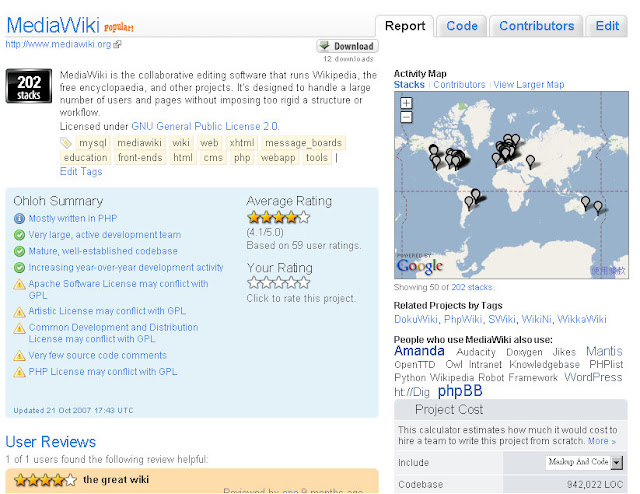
Task: Click View Larger Map link
Action: (x=529, y=85)
